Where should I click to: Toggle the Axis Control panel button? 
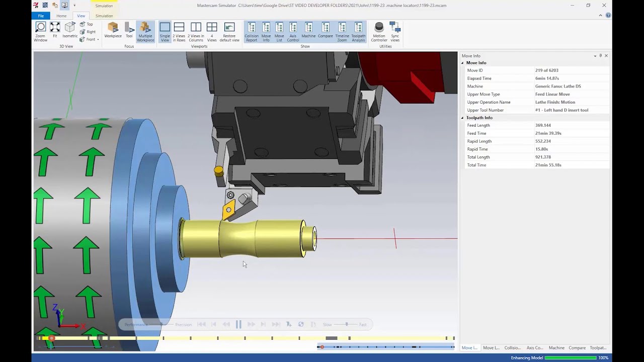(x=293, y=32)
